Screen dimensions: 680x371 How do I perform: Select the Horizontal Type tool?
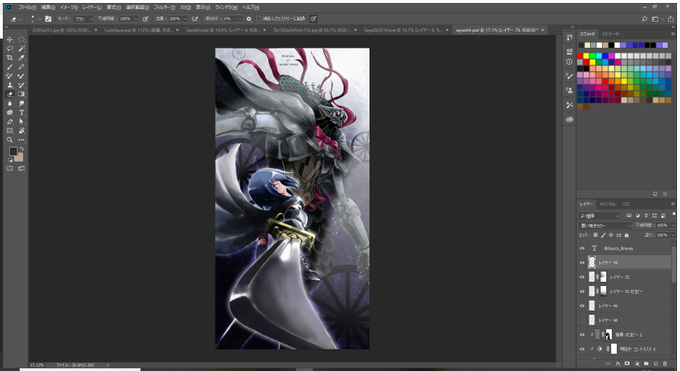[21, 112]
